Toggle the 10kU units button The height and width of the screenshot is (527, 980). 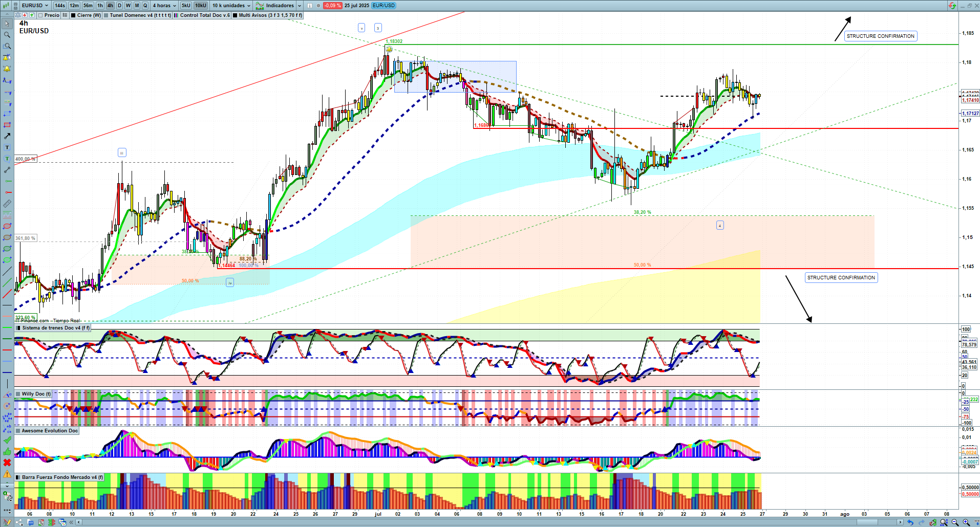point(201,6)
